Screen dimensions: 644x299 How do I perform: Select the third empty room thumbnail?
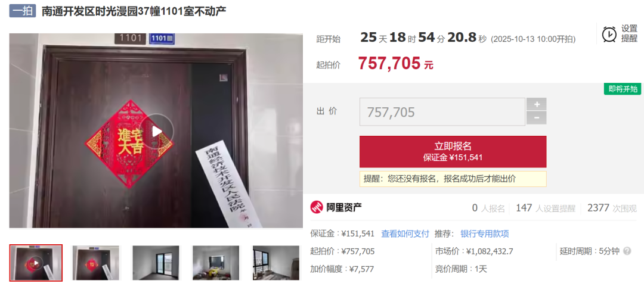[156, 263]
